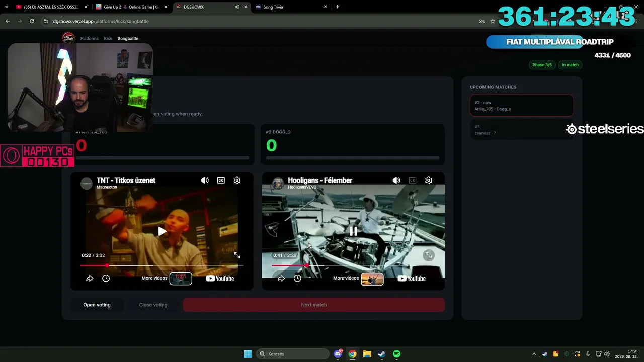Open Steam from the taskbar
The image size is (644, 362).
[x=382, y=354]
